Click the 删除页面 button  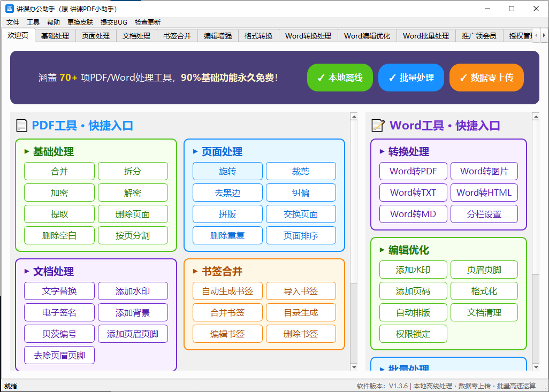(133, 214)
